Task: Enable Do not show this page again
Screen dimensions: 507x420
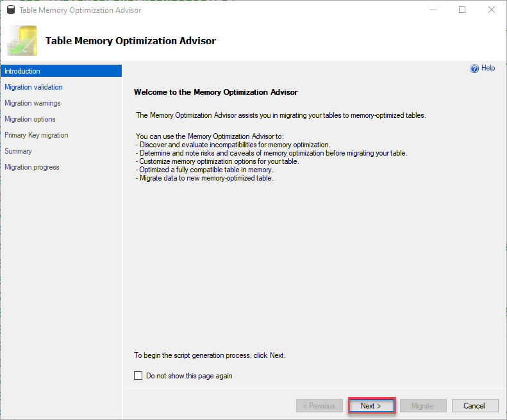Action: pyautogui.click(x=138, y=375)
